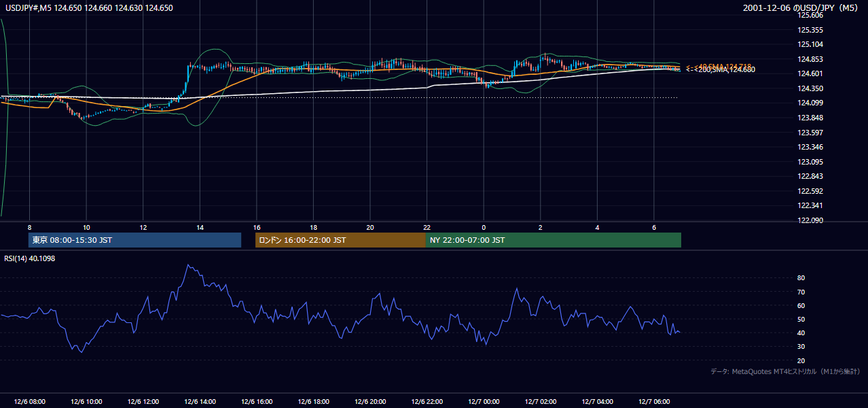The image size is (868, 408).
Task: Click the 123.597 price axis label
Action: tap(811, 133)
